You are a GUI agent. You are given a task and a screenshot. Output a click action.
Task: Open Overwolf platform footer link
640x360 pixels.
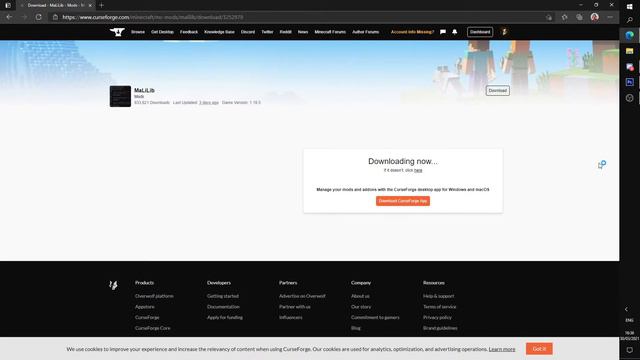tap(154, 296)
